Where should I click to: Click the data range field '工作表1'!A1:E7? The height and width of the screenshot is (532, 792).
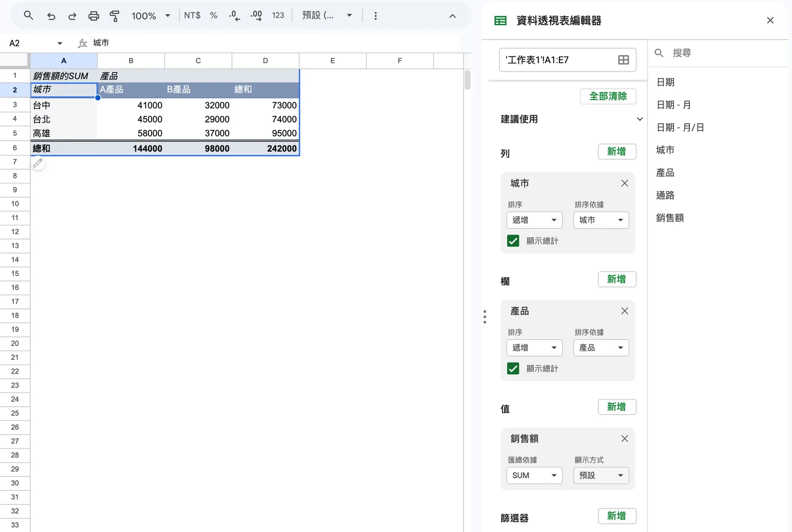click(x=568, y=60)
